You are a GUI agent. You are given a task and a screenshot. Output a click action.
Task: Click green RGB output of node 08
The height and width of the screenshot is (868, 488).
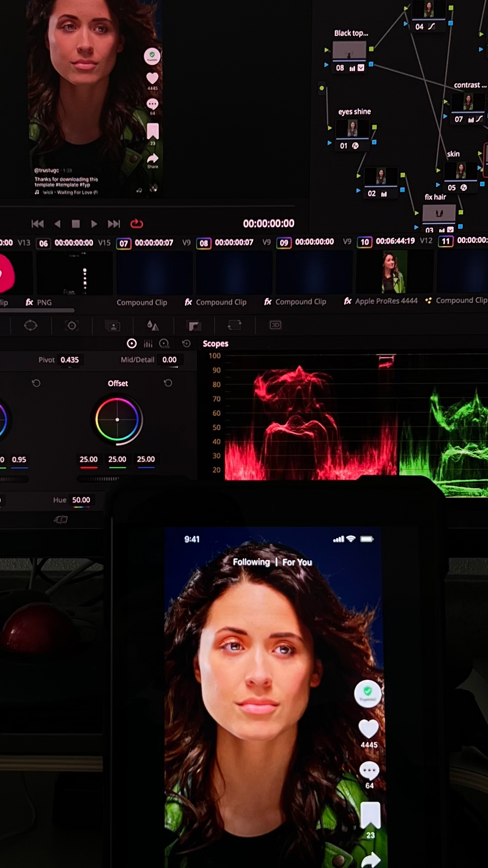[371, 49]
